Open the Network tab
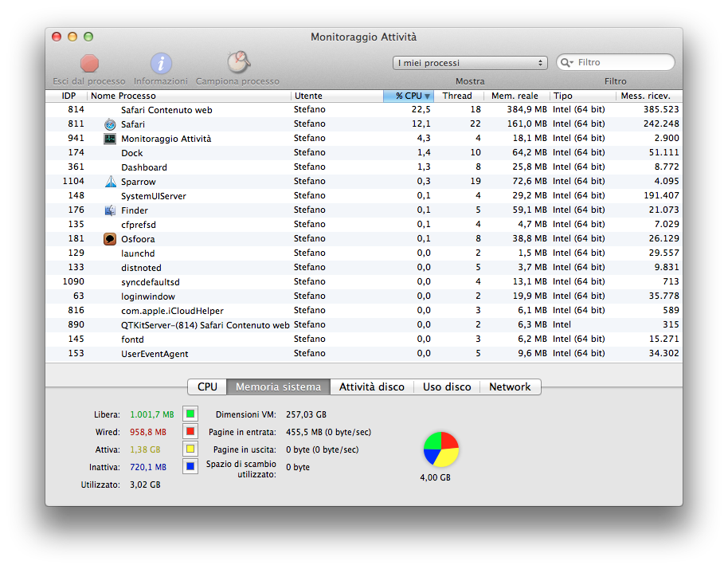This screenshot has height=569, width=728. pos(510,387)
